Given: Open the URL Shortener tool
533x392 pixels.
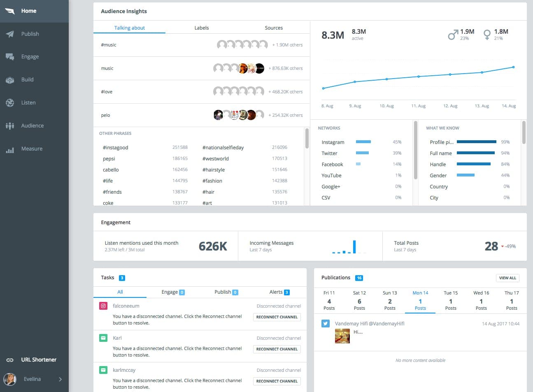Looking at the screenshot, I should click(x=39, y=360).
